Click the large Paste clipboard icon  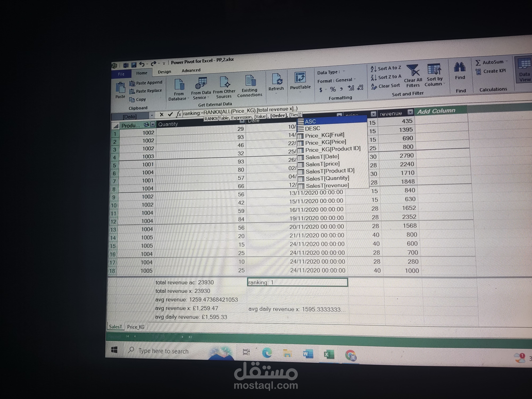120,88
